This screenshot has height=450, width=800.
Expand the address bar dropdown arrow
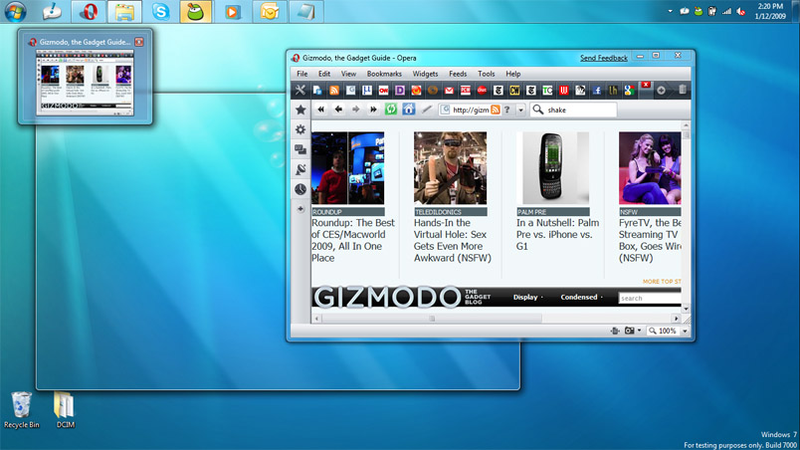(x=520, y=110)
